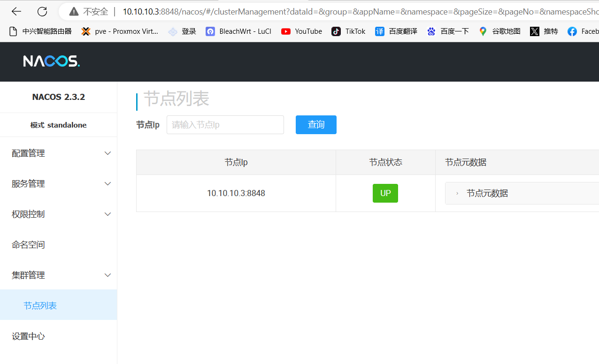The width and height of the screenshot is (599, 364).
Task: Open the 谷歌地图 bookmark
Action: click(499, 31)
